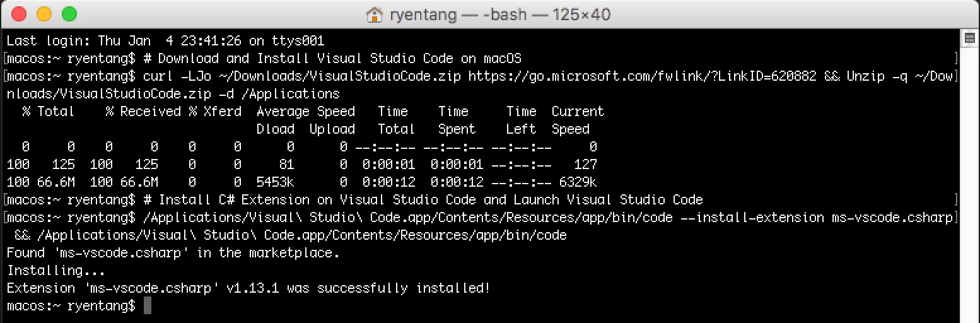Click the 'was successfully installed!' output line
The image size is (980, 323).
click(248, 288)
